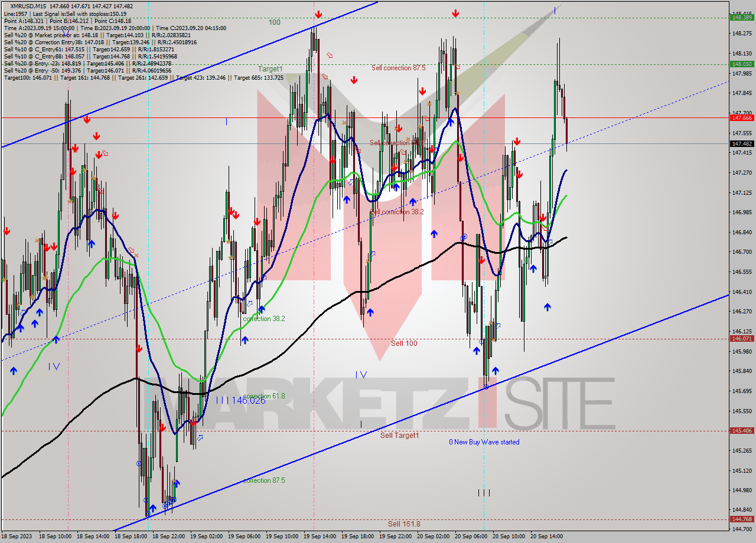The height and width of the screenshot is (543, 756).
Task: Select the green 'correction 87.5' label
Action: click(x=264, y=480)
